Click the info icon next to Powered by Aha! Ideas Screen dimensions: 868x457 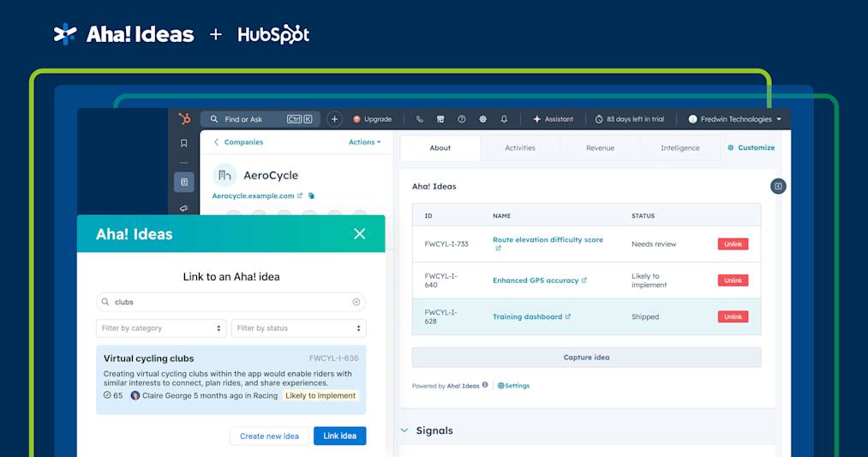485,385
